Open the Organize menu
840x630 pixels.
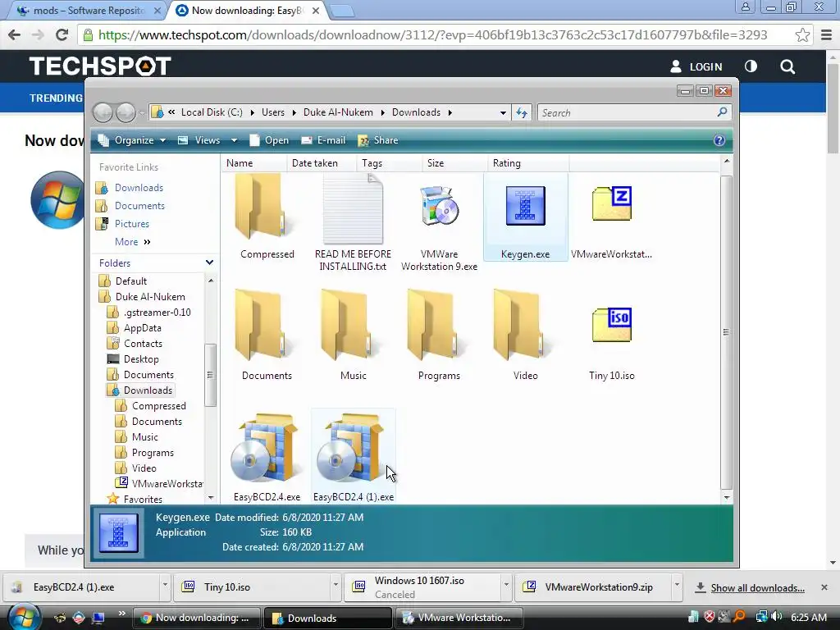pos(132,140)
